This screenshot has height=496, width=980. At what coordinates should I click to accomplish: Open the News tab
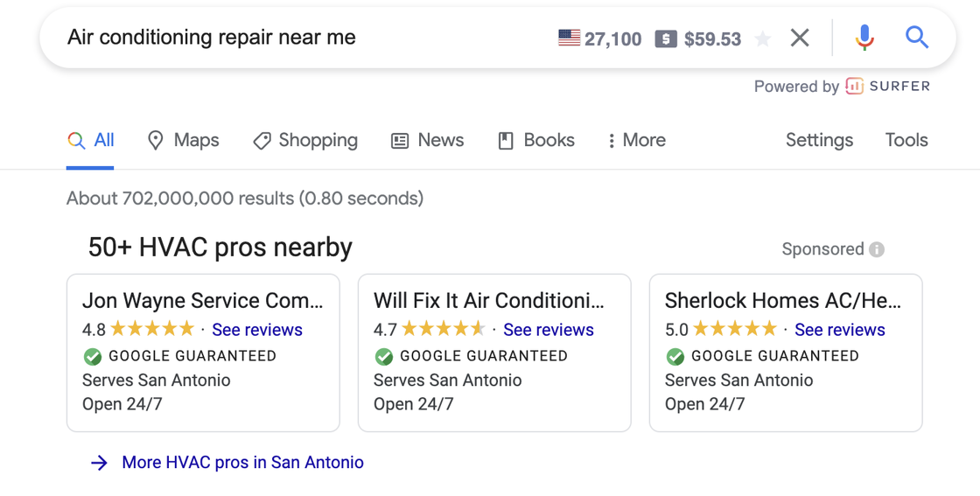427,140
